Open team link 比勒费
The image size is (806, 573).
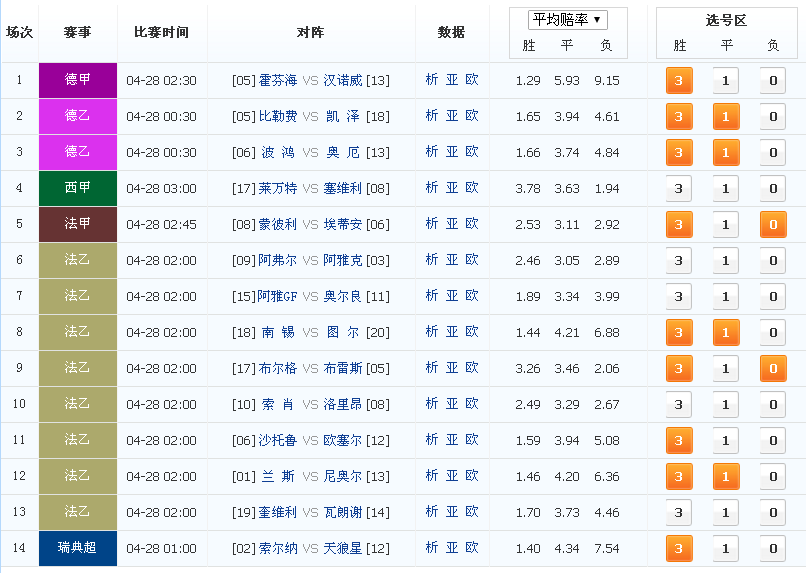coord(278,116)
